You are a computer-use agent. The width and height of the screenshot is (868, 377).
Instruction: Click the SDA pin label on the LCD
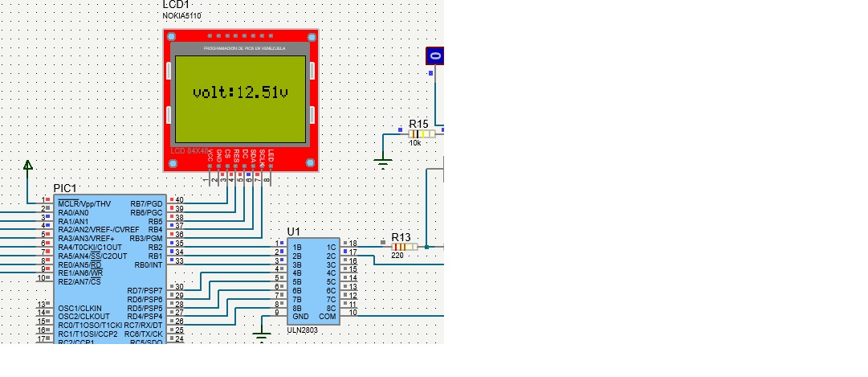(253, 156)
